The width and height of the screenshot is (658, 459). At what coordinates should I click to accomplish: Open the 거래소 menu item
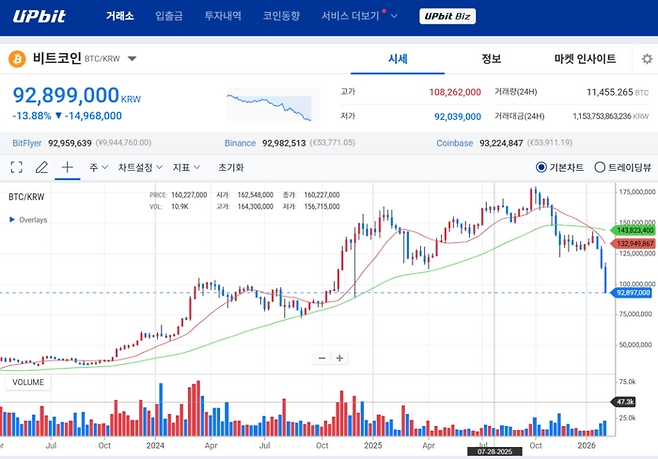click(x=120, y=16)
